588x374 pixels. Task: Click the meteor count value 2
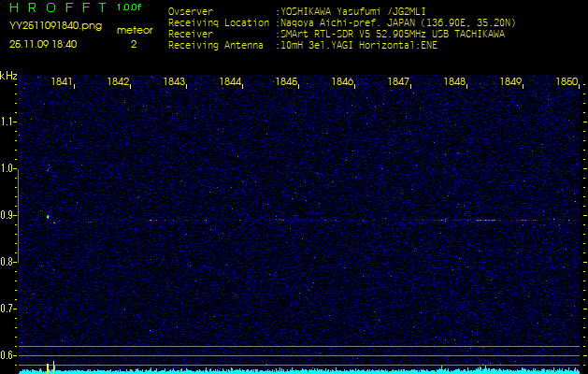tap(133, 43)
